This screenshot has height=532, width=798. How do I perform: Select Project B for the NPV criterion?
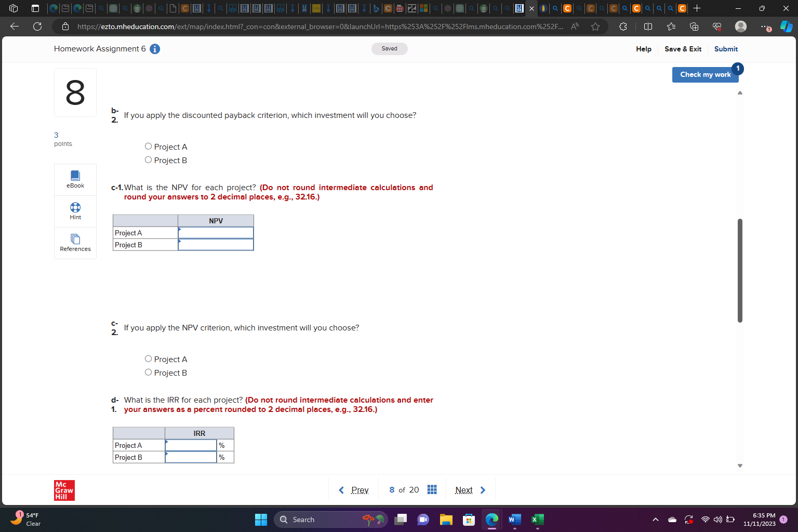coord(148,372)
